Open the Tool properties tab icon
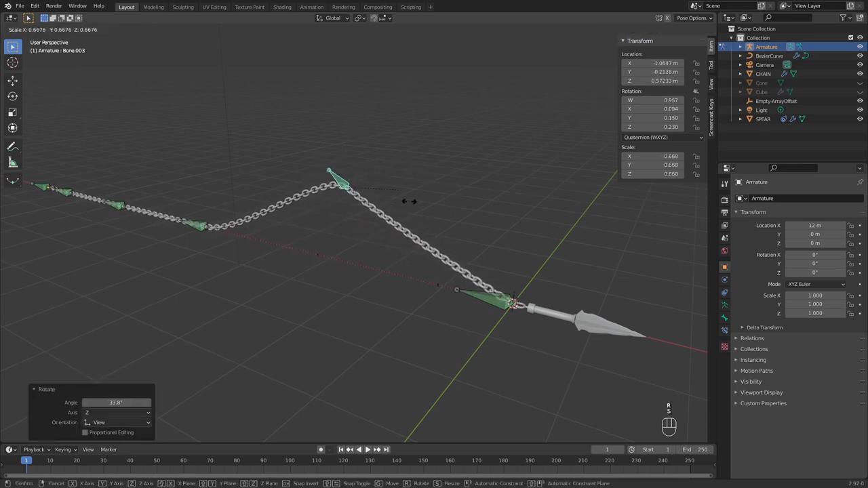The width and height of the screenshot is (868, 488). tap(724, 184)
